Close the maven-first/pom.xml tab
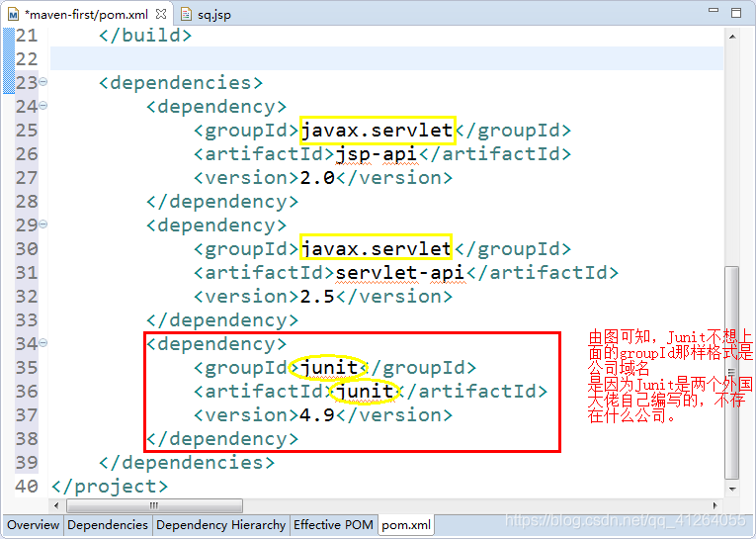Viewport: 756px width, 539px height. click(161, 14)
